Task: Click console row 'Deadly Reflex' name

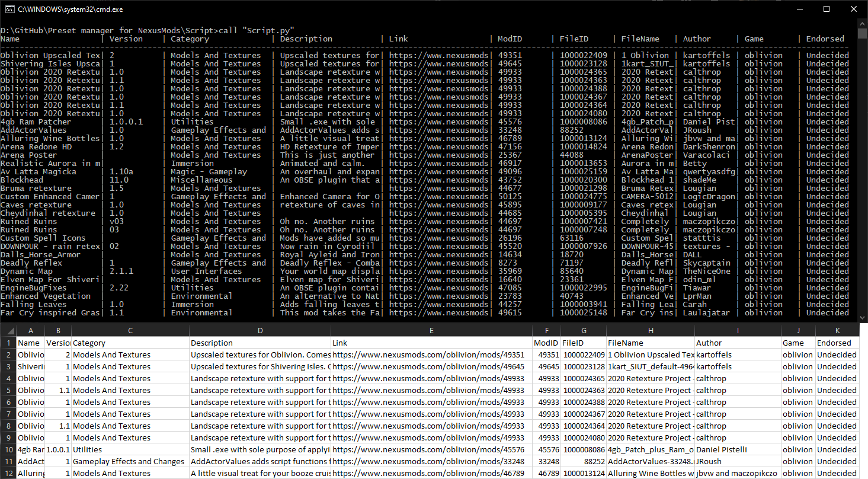Action: pos(31,263)
